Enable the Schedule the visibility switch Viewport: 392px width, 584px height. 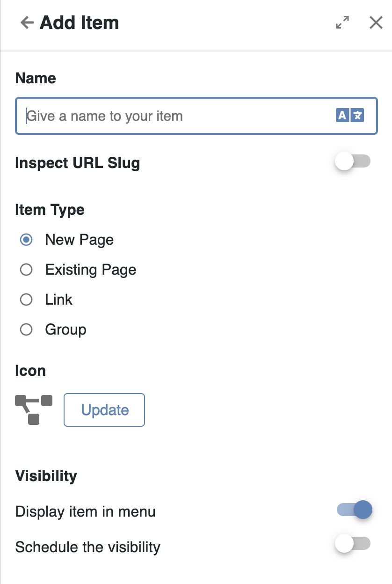pos(353,543)
